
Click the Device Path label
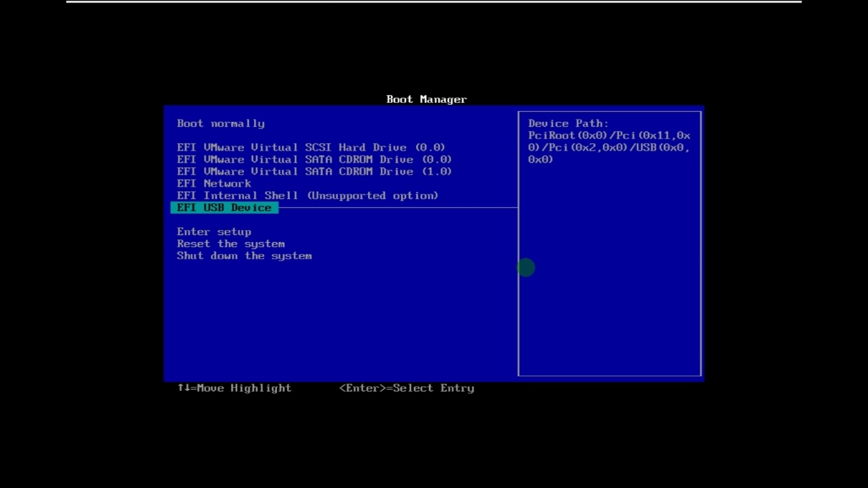click(x=568, y=123)
